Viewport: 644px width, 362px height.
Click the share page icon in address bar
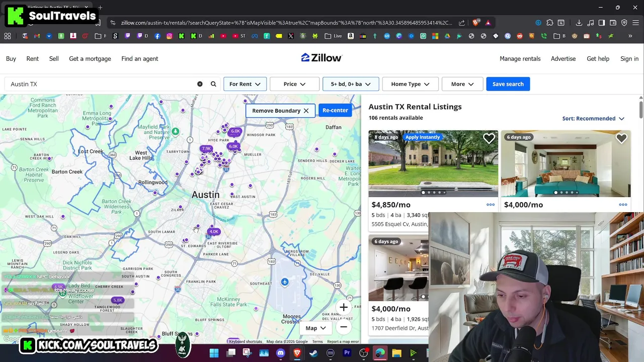462,23
